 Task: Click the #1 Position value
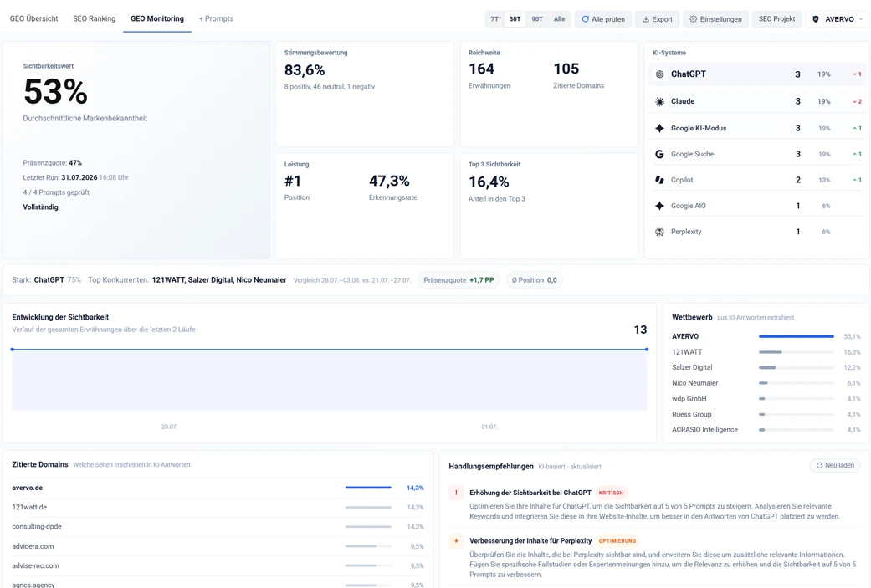coord(293,181)
